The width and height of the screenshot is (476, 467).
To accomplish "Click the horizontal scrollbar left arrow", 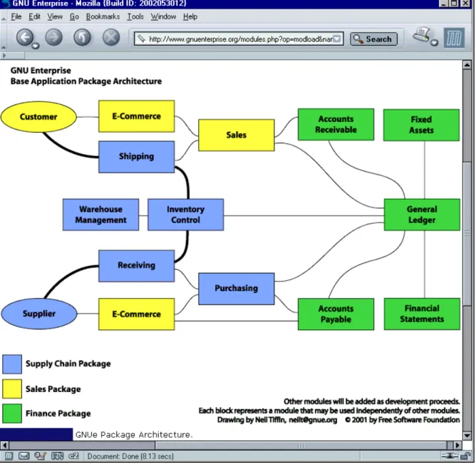I will point(4,445).
